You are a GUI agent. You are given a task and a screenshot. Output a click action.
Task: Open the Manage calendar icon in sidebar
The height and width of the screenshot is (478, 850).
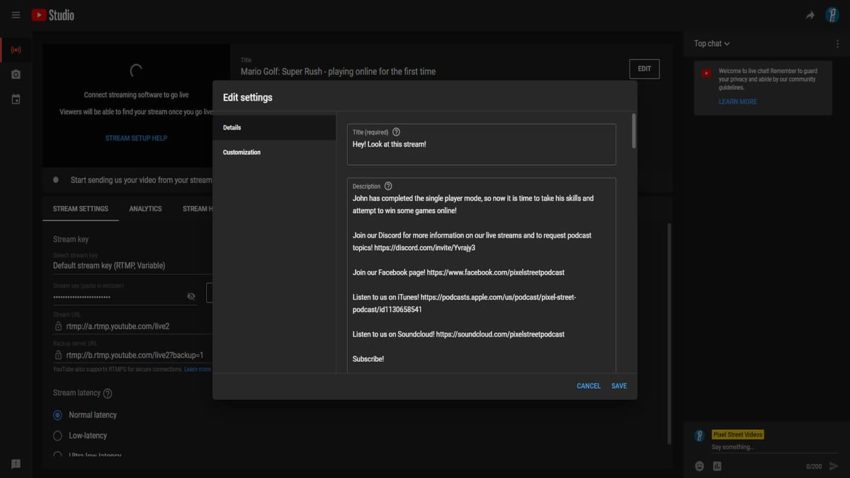tap(16, 99)
